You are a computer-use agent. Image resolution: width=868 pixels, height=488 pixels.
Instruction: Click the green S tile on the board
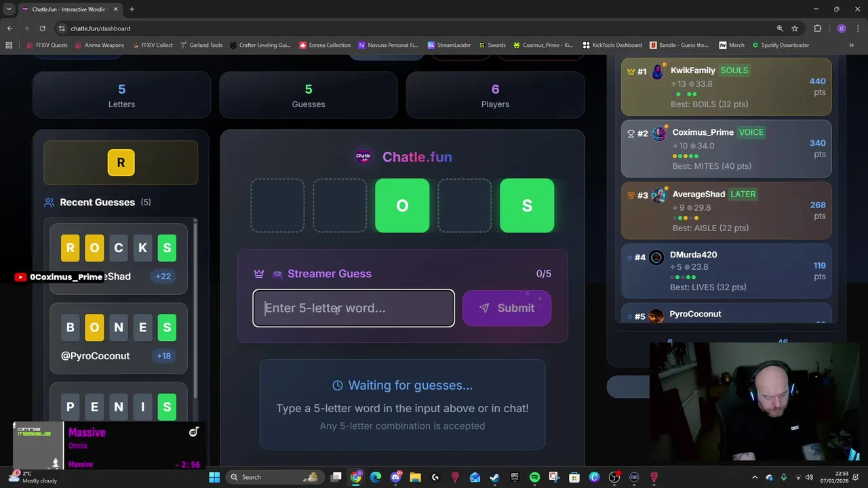point(527,205)
